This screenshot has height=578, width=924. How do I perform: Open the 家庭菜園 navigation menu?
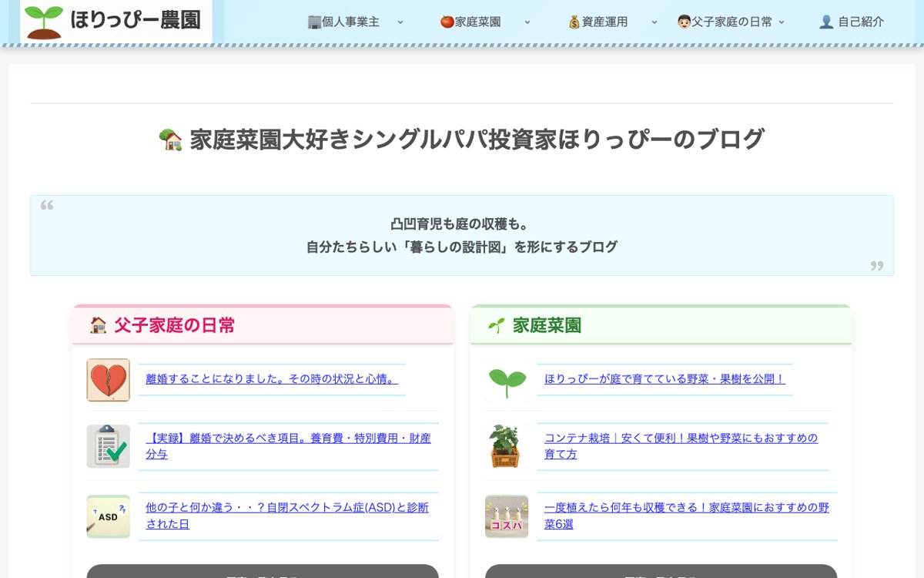pos(470,22)
